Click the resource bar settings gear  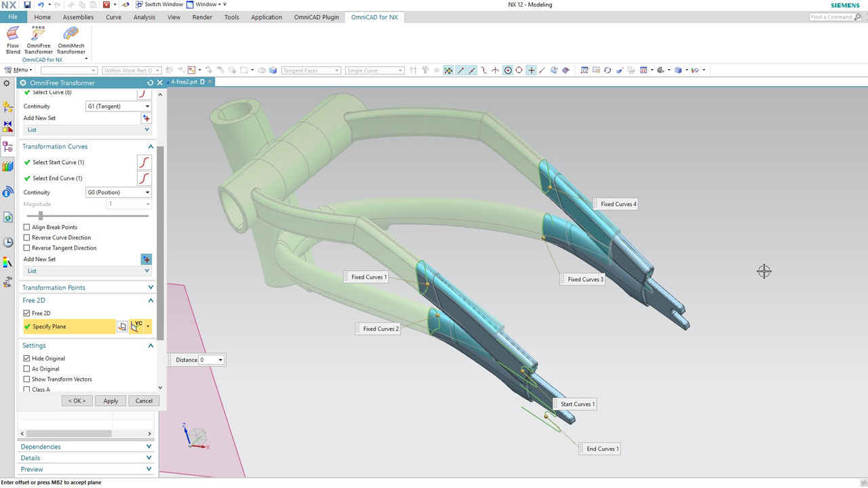click(7, 83)
